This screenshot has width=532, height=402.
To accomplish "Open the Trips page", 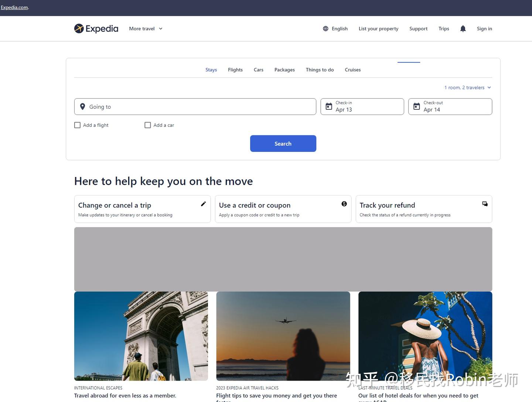I will pyautogui.click(x=444, y=28).
